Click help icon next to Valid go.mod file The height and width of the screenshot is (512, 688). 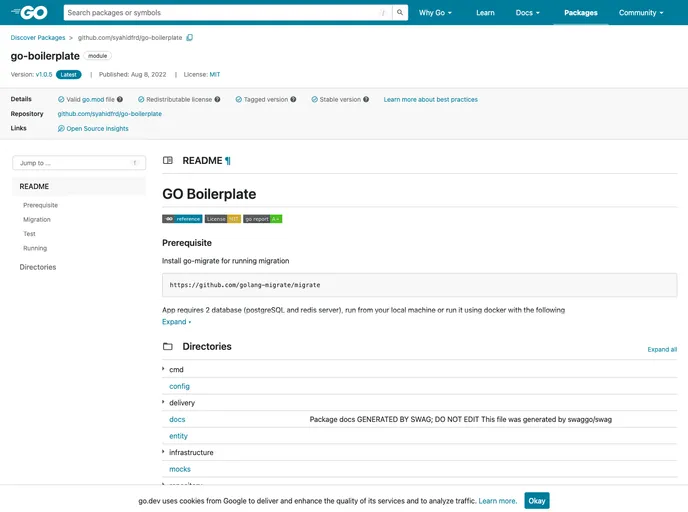pos(120,100)
